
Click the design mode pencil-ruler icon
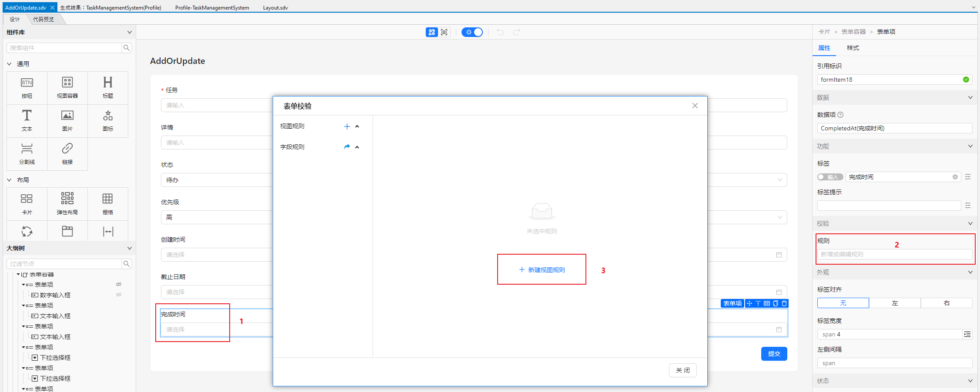tap(431, 32)
